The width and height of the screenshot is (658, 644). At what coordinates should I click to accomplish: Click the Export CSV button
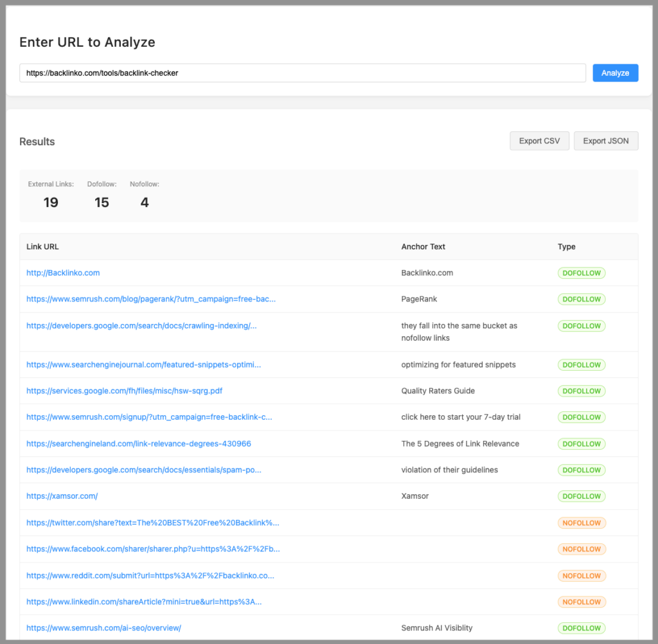(539, 140)
